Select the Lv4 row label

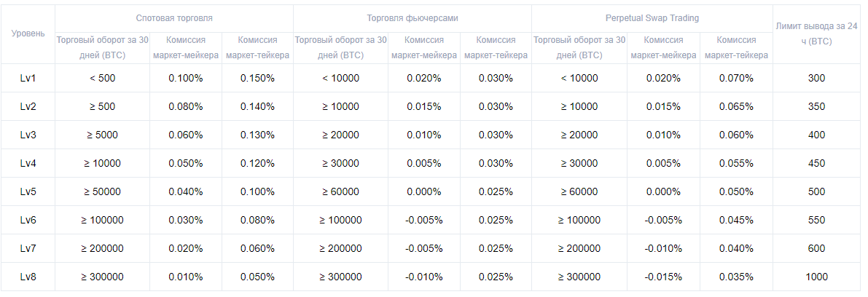click(28, 163)
